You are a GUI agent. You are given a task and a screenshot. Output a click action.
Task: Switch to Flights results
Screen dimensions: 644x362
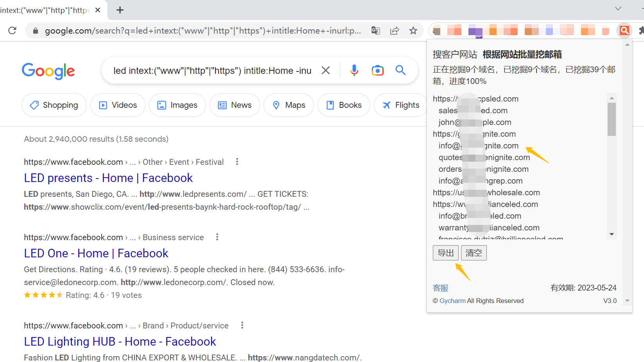pyautogui.click(x=400, y=105)
